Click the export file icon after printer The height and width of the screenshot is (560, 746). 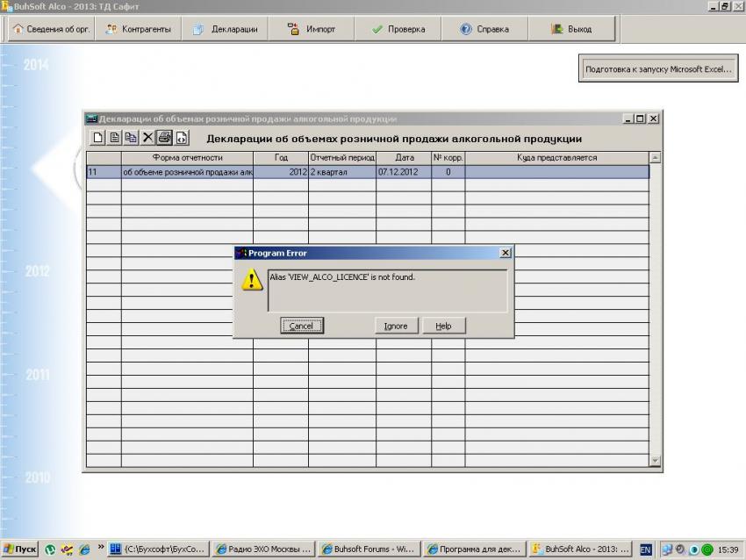point(181,137)
